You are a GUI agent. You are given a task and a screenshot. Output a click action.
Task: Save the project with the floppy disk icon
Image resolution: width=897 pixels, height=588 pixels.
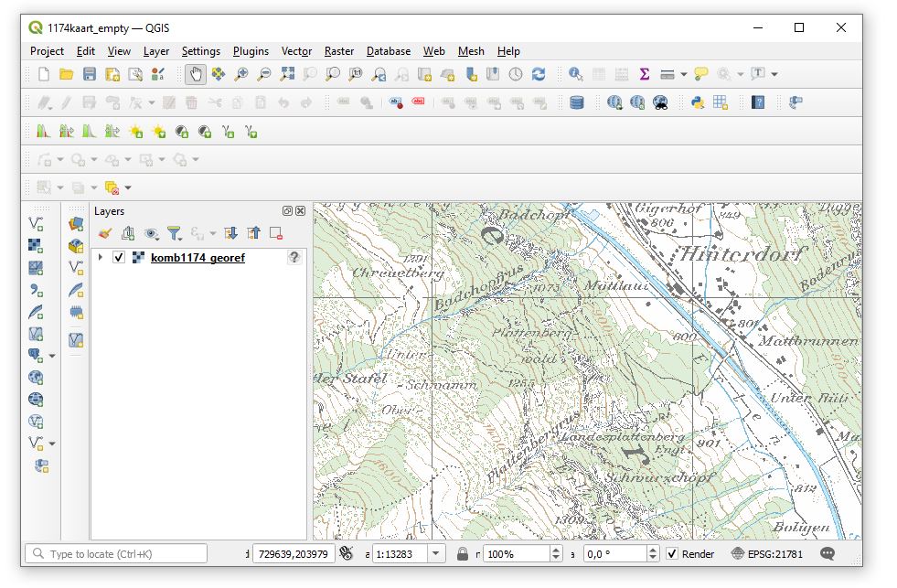(89, 74)
